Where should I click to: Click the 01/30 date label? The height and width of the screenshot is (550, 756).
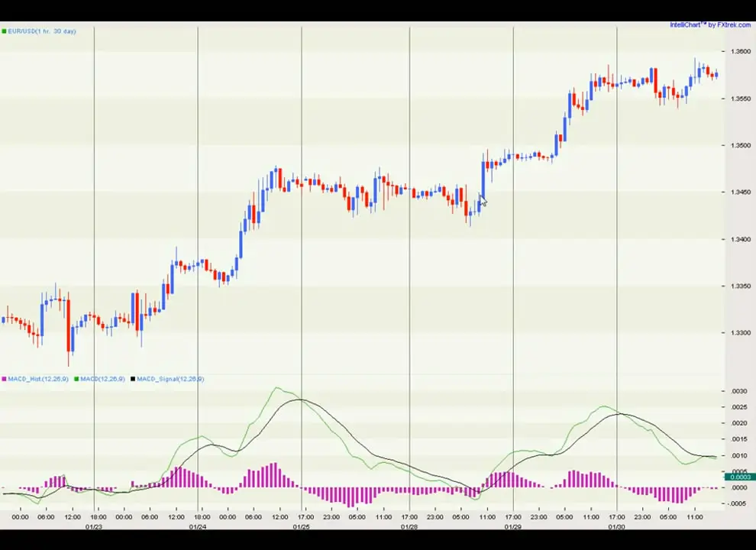tap(617, 527)
